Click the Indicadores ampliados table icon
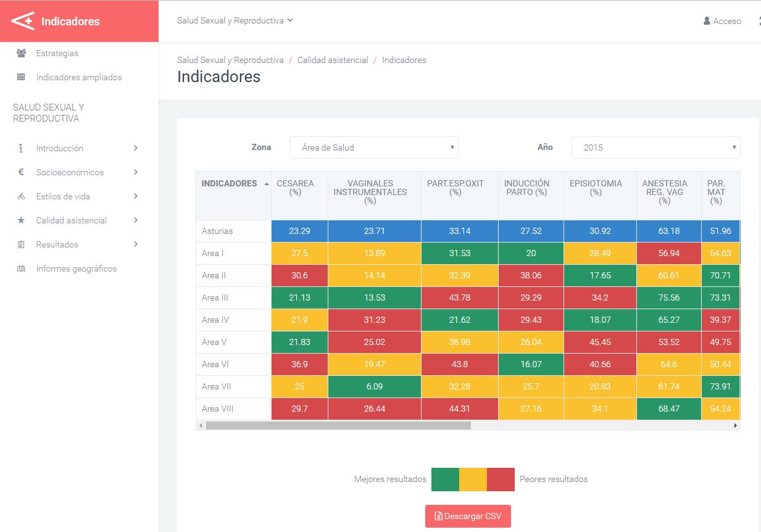The height and width of the screenshot is (532, 761). click(21, 77)
